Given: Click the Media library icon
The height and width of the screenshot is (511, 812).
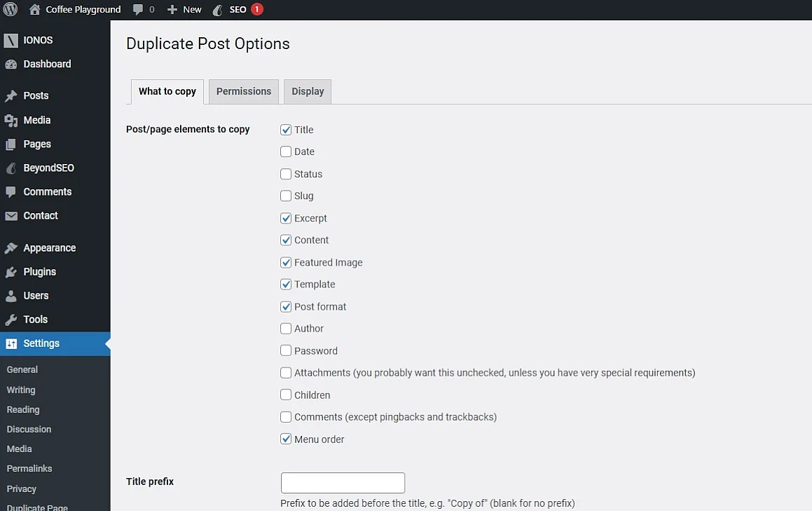Looking at the screenshot, I should pos(11,121).
